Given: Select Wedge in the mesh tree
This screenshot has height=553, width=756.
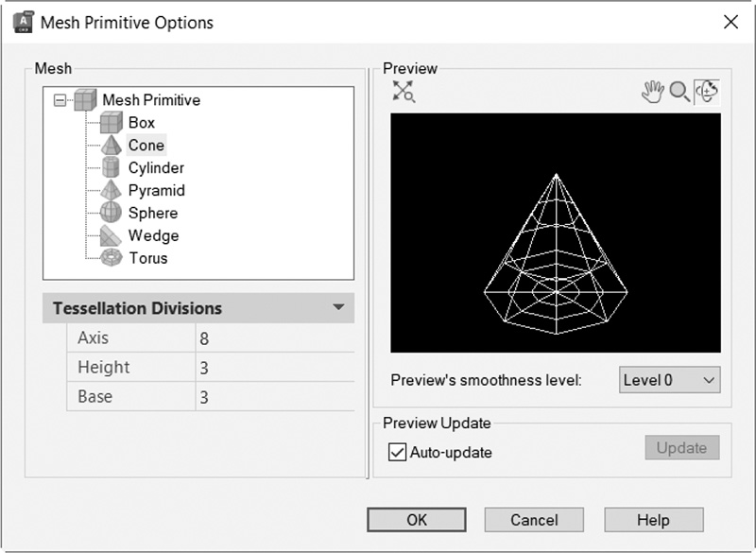Looking at the screenshot, I should point(153,235).
